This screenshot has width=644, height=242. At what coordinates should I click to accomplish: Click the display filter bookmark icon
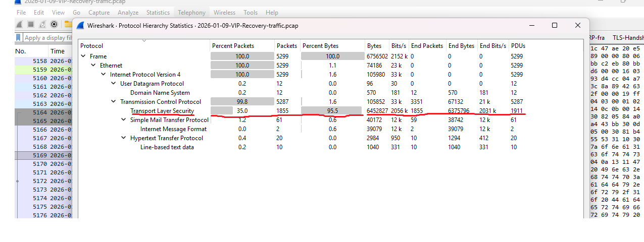point(19,38)
